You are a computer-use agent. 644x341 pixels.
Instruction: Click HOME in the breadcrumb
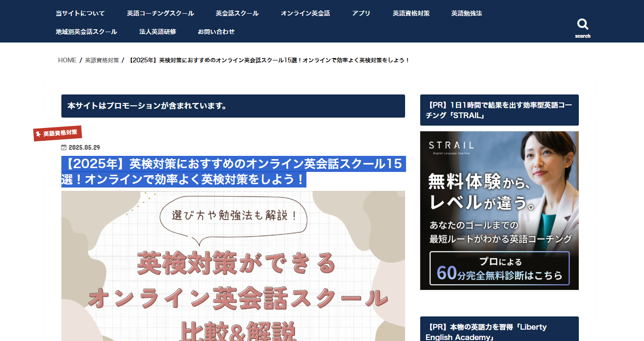click(67, 60)
